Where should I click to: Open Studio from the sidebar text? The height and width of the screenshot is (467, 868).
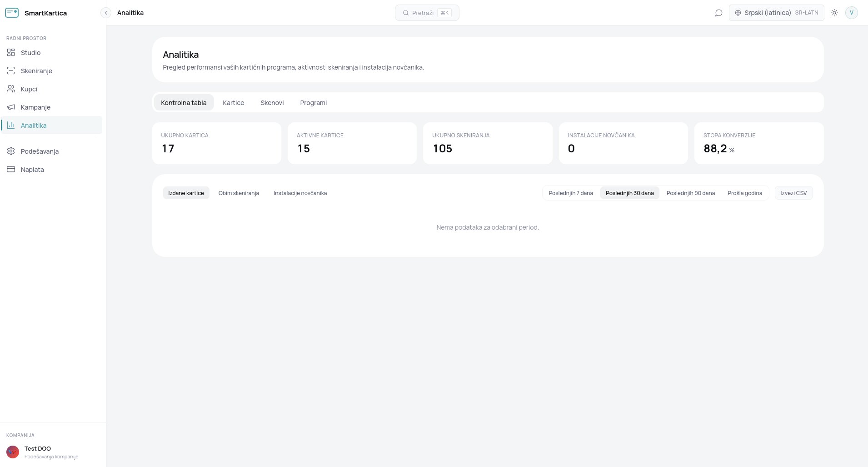(31, 53)
